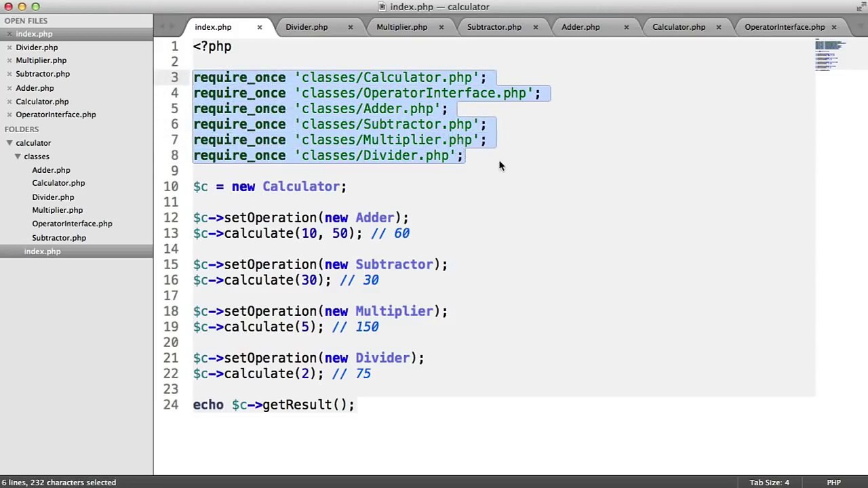Click the 'new Divider' setOperation line
868x488 pixels.
click(309, 358)
